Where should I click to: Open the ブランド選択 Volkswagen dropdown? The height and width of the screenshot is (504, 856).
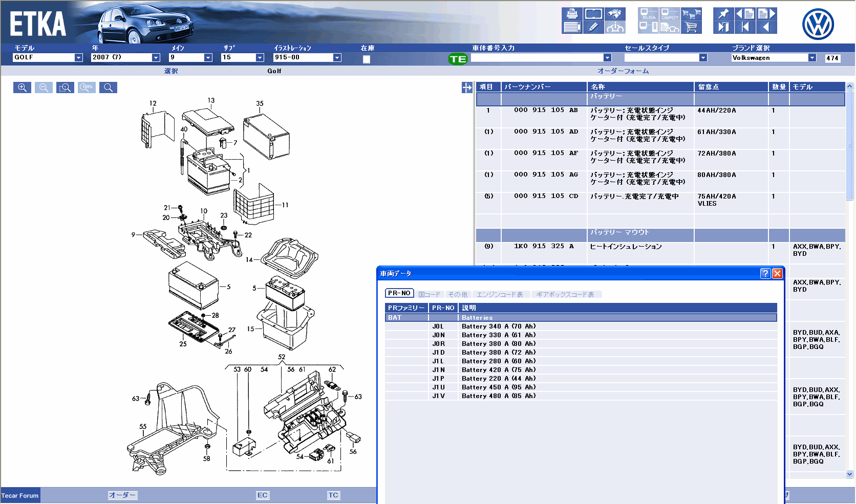(812, 58)
